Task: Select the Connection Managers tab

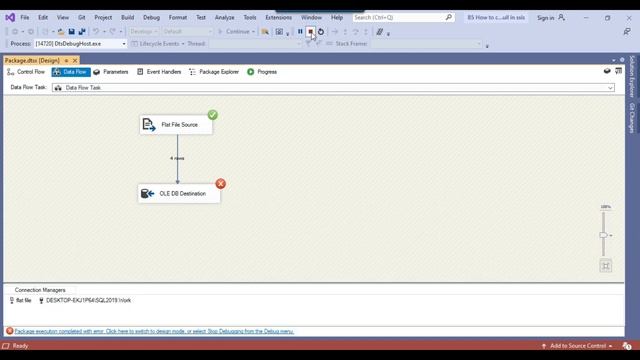Action: (x=40, y=290)
